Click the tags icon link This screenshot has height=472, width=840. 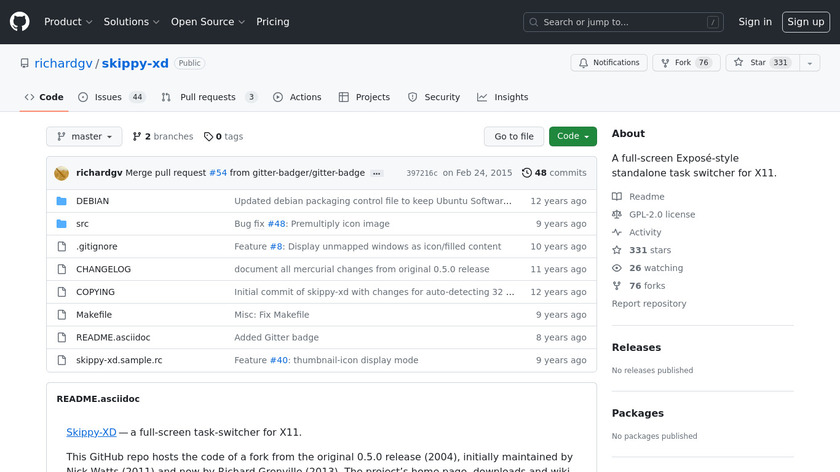208,137
